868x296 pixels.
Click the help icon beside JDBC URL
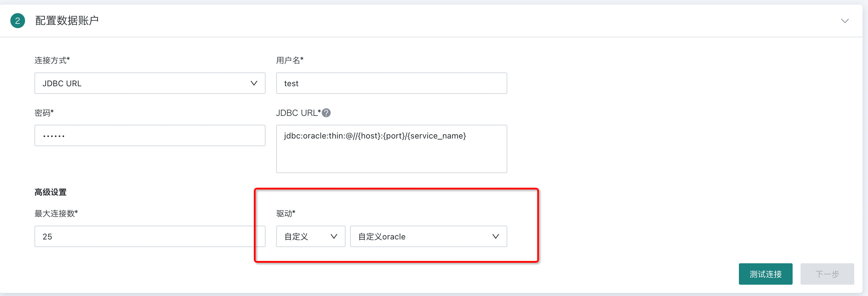(x=326, y=113)
